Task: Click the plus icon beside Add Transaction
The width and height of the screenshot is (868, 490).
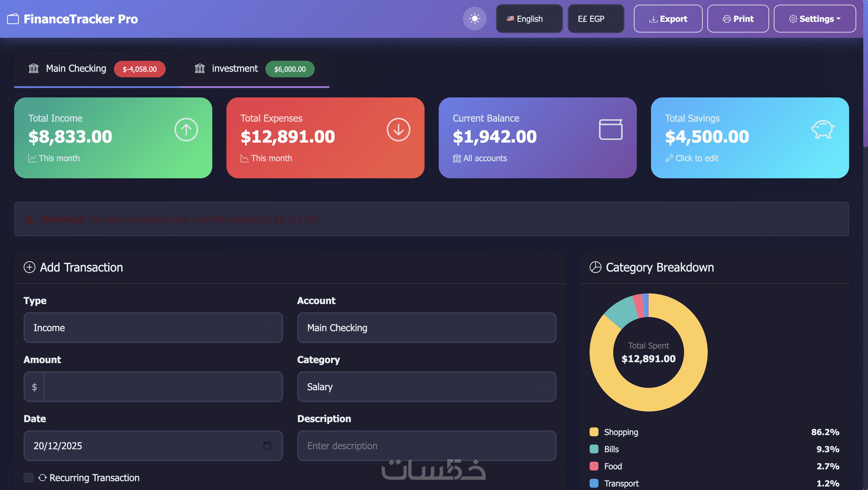Action: 29,267
